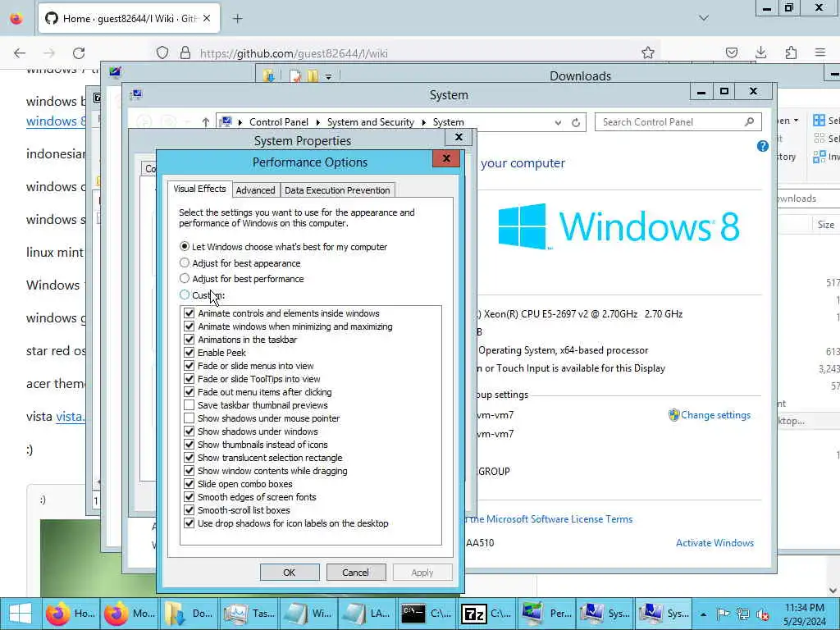Expand System and Security breadcrumb arrow
Viewport: 840px width, 630px height.
point(424,122)
